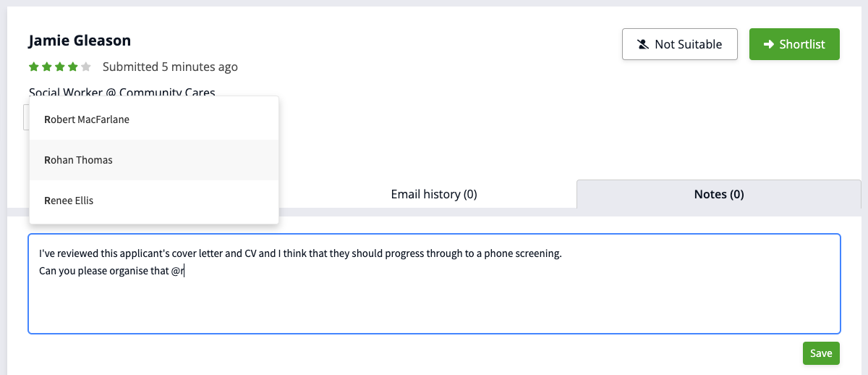Set rating with the second star
The image size is (868, 375).
(x=47, y=67)
